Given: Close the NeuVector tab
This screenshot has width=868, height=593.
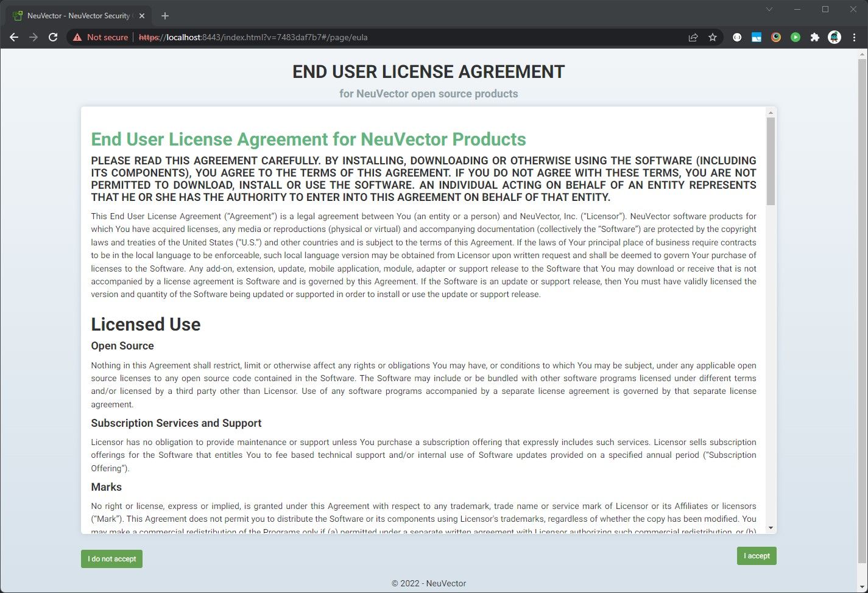Looking at the screenshot, I should pyautogui.click(x=142, y=16).
